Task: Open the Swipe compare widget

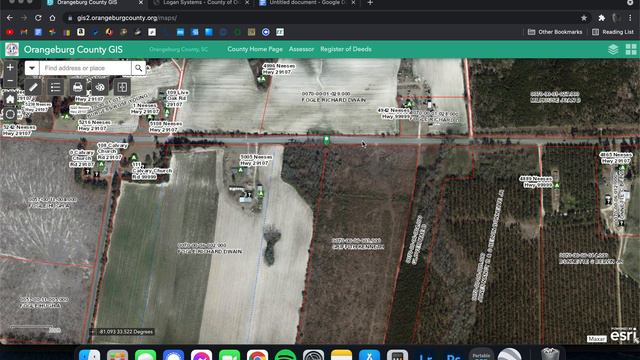Action: coord(122,87)
